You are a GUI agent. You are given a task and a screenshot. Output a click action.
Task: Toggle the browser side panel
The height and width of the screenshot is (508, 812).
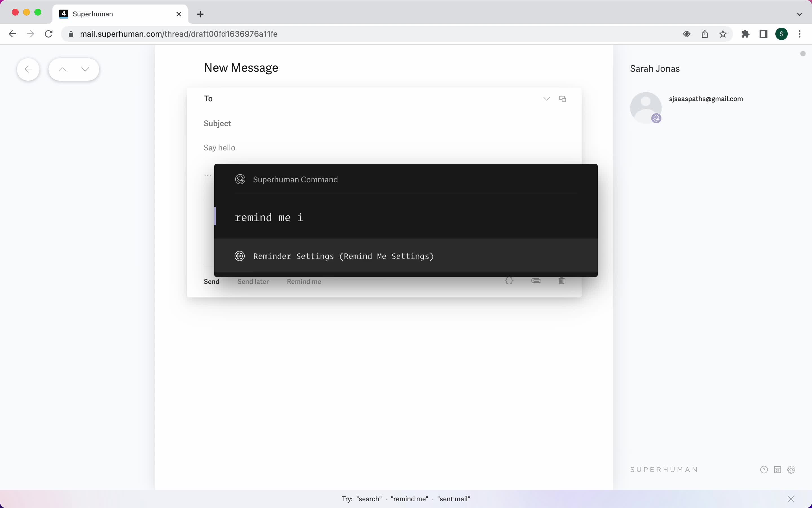pyautogui.click(x=763, y=34)
